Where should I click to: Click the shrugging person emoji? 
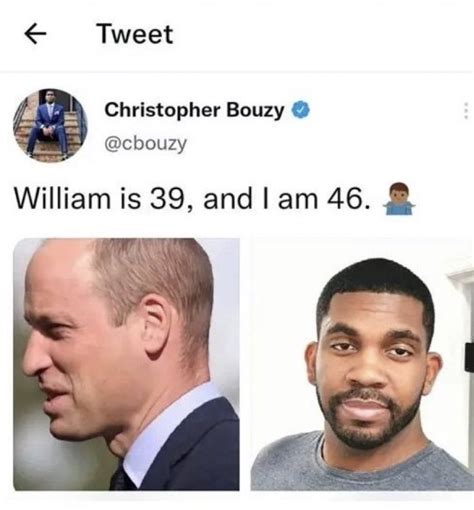tap(399, 198)
